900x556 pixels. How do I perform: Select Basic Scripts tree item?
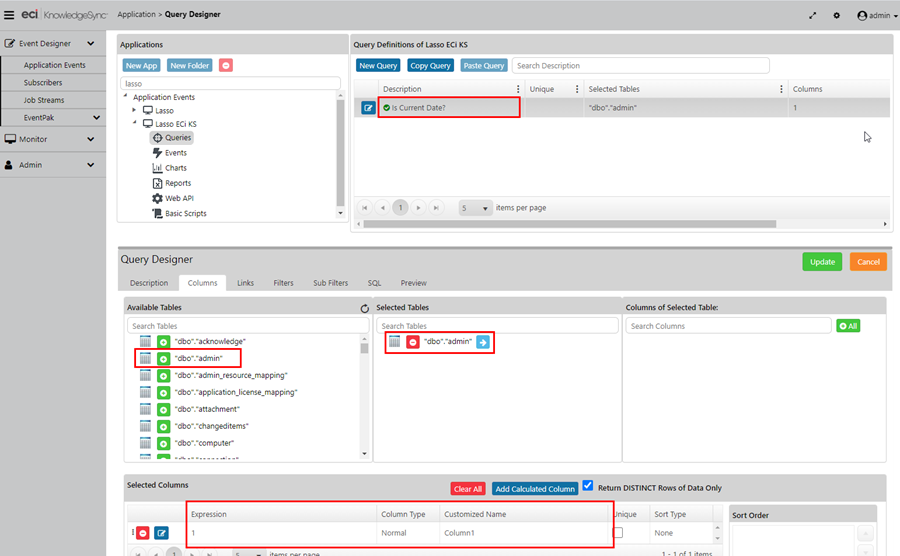point(179,213)
